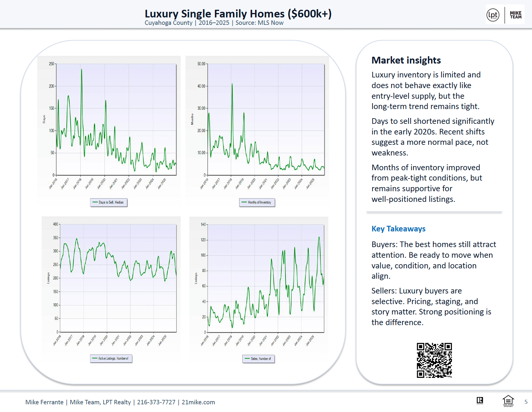
Task: Click the Market insights heading
Action: click(406, 60)
